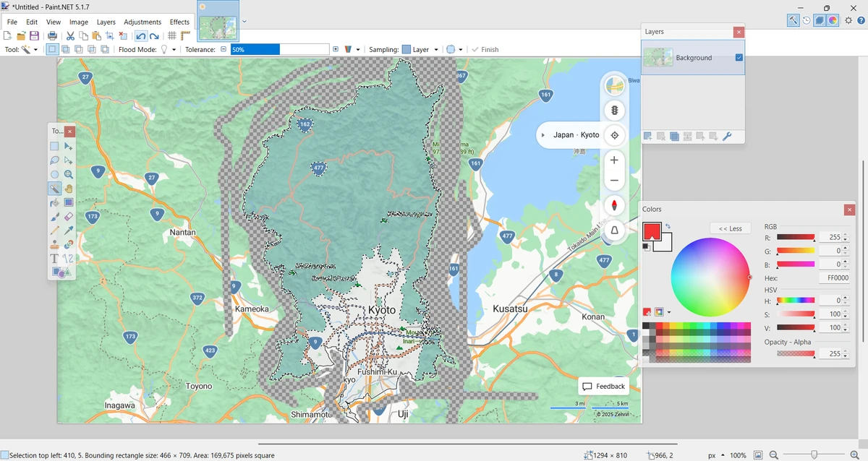Open the Edit menu
The image size is (868, 461).
coord(32,22)
